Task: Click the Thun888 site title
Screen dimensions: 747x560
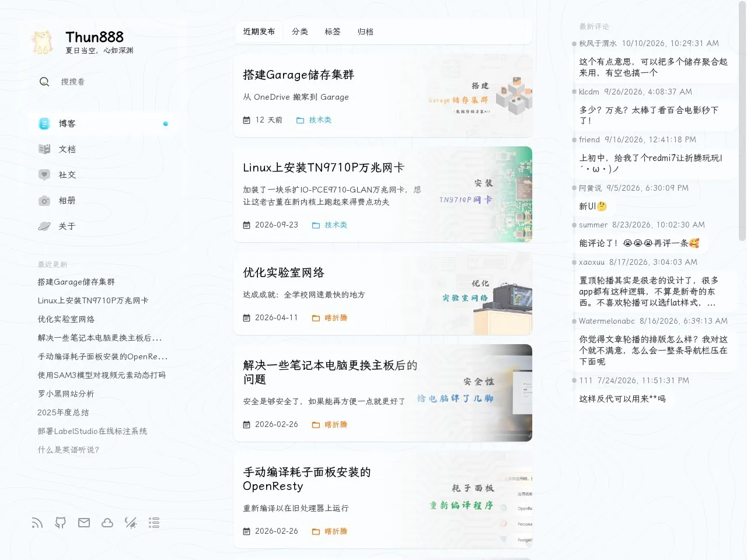Action: click(x=95, y=37)
